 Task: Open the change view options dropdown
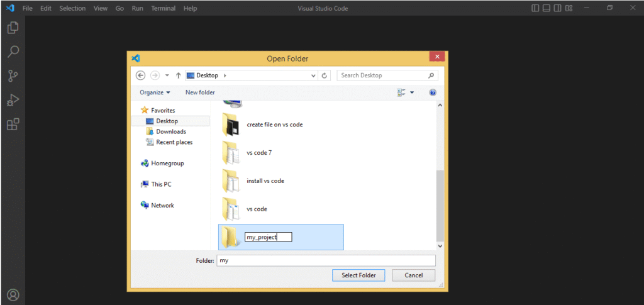coord(412,92)
